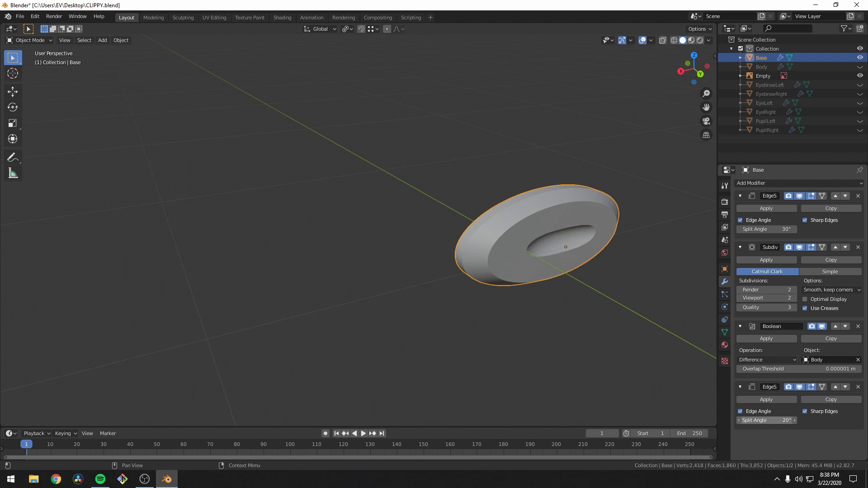868x488 pixels.
Task: Select the Annotate tool
Action: click(13, 157)
